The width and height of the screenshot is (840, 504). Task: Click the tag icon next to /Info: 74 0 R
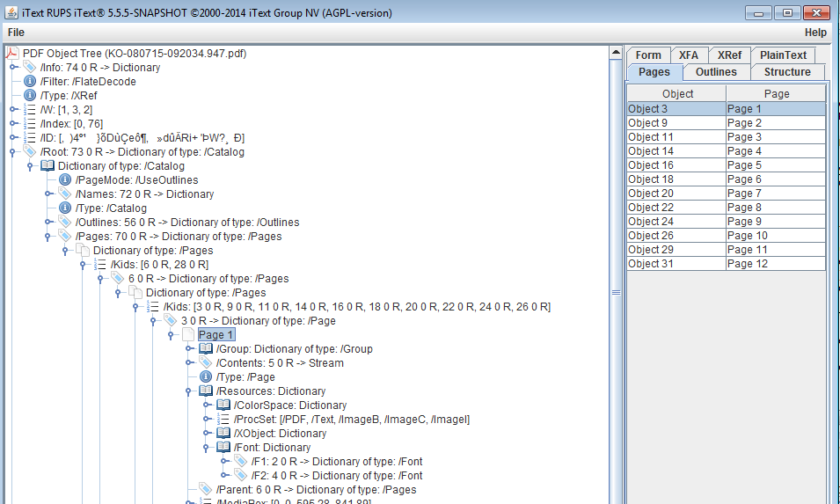(x=30, y=68)
